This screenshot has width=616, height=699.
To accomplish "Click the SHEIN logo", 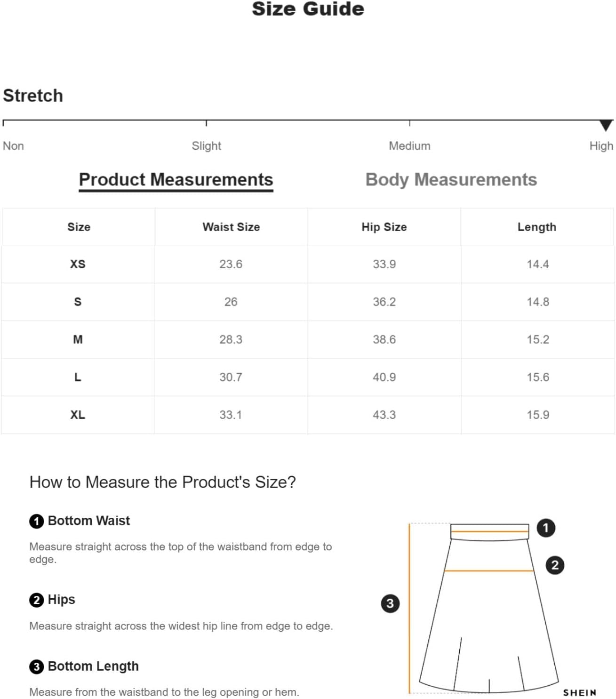I will coord(580,692).
